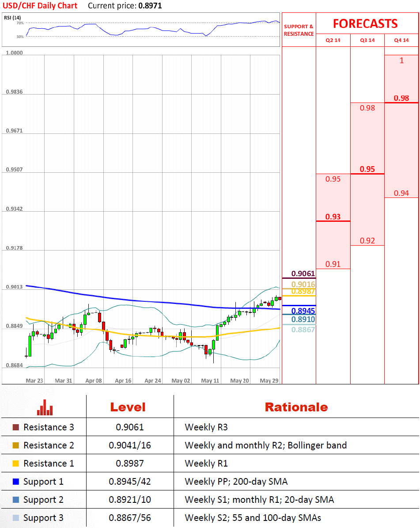The width and height of the screenshot is (420, 528).
Task: Select the Q4 14 forecast column header
Action: coord(401,40)
